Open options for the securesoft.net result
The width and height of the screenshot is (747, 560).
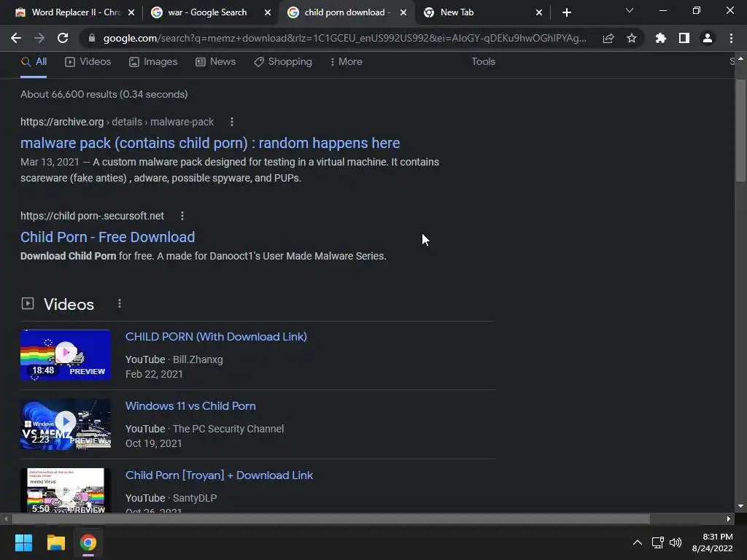tap(182, 216)
